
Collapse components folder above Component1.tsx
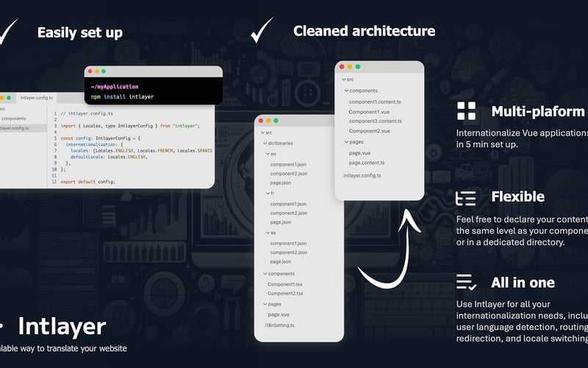click(265, 274)
